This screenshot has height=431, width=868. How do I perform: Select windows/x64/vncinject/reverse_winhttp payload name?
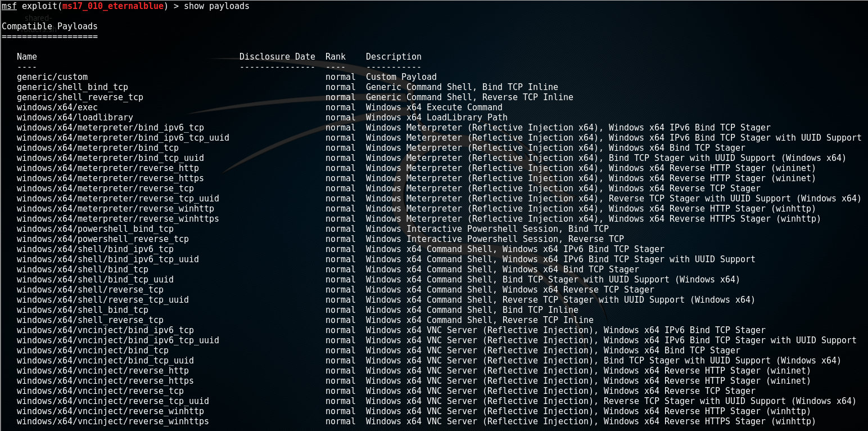(x=110, y=411)
